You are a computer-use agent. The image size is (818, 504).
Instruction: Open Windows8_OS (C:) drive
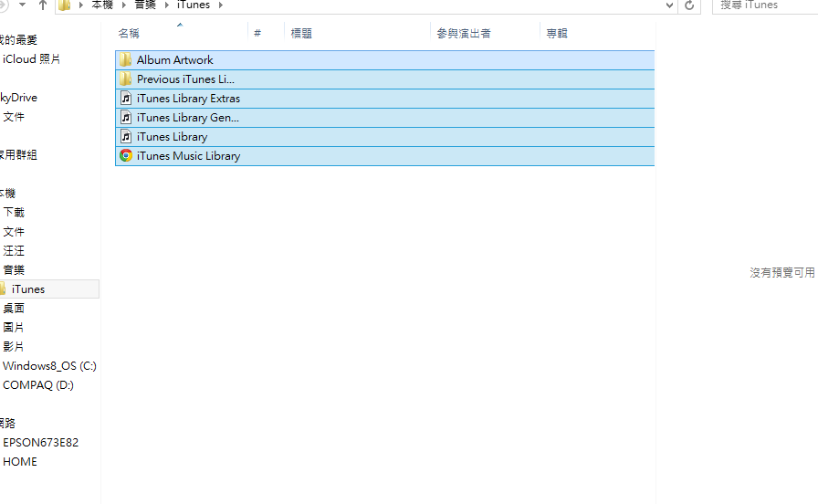[49, 366]
